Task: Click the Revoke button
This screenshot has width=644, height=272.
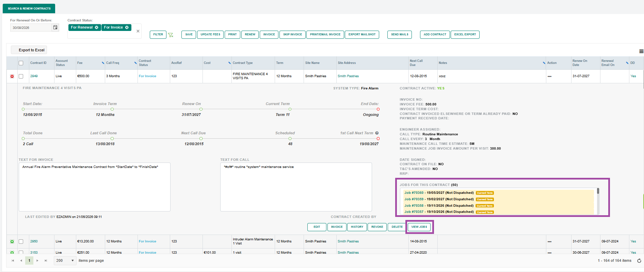Action: (x=377, y=227)
